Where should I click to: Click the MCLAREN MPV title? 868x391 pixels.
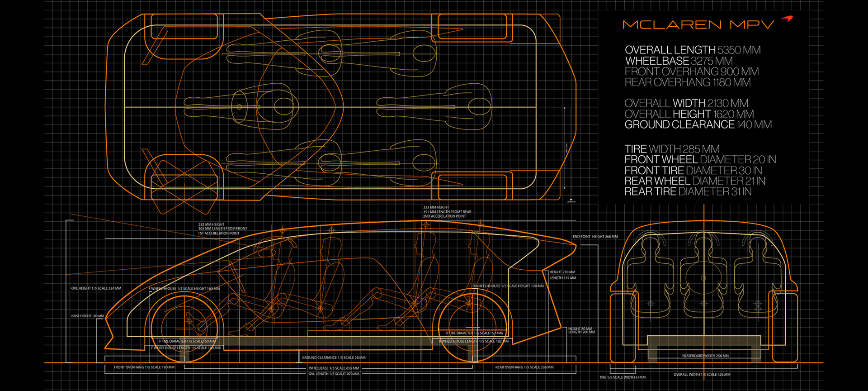(698, 24)
